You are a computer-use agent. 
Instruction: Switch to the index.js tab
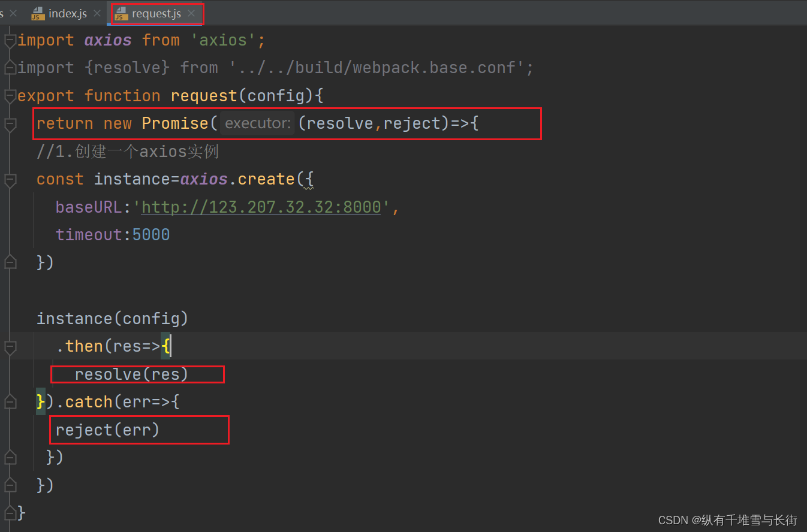point(67,13)
